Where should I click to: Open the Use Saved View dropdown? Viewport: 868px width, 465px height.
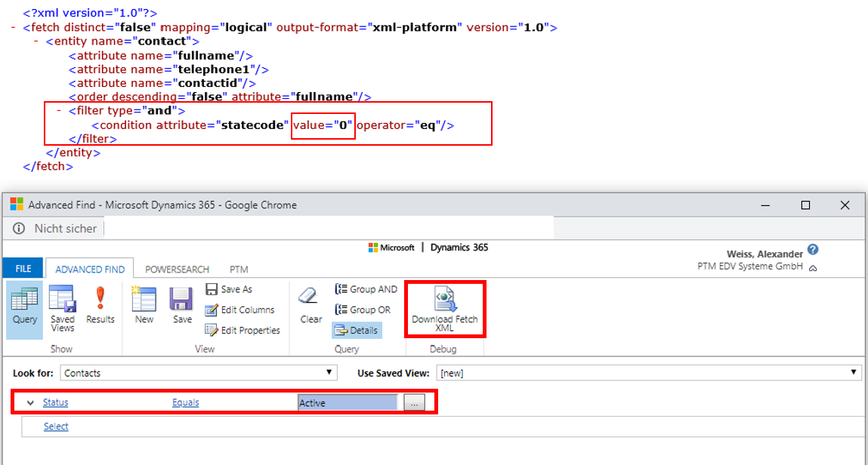click(649, 373)
